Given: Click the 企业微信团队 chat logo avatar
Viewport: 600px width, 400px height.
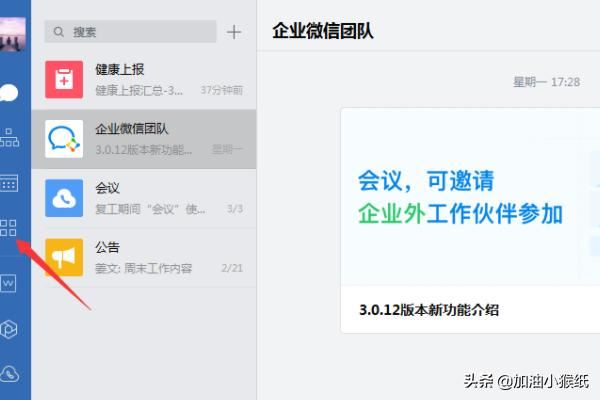Looking at the screenshot, I should coord(64,139).
